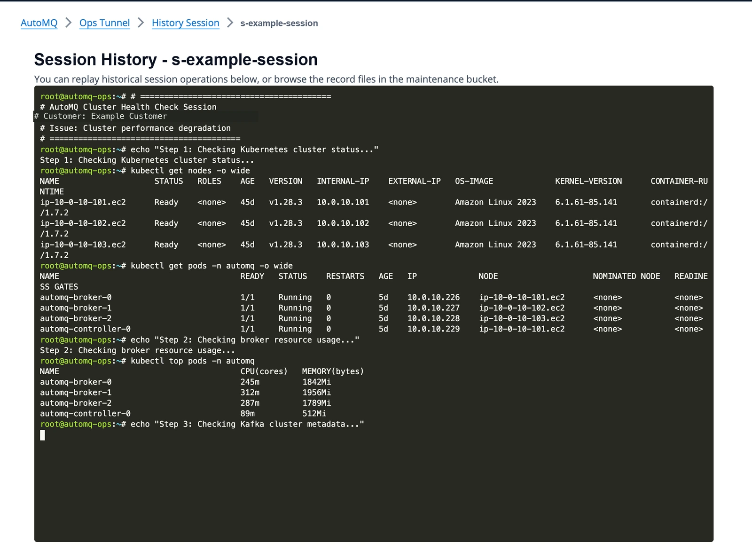Click s-example-session breadcrumb text
This screenshot has width=752, height=560.
pyautogui.click(x=279, y=23)
